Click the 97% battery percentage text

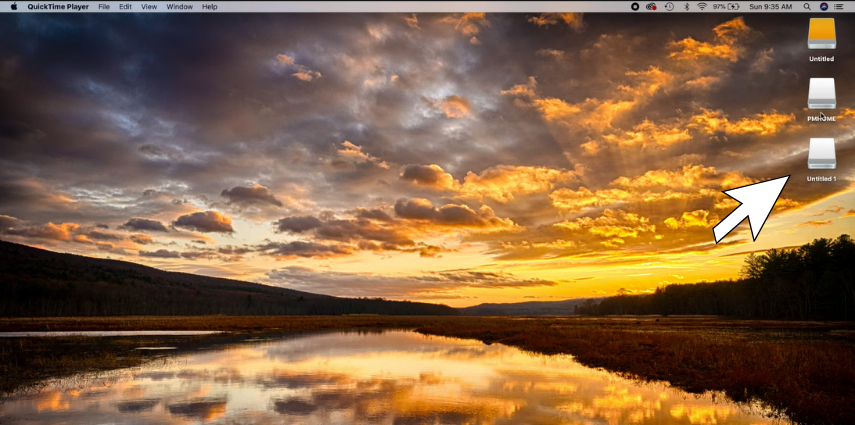click(719, 7)
